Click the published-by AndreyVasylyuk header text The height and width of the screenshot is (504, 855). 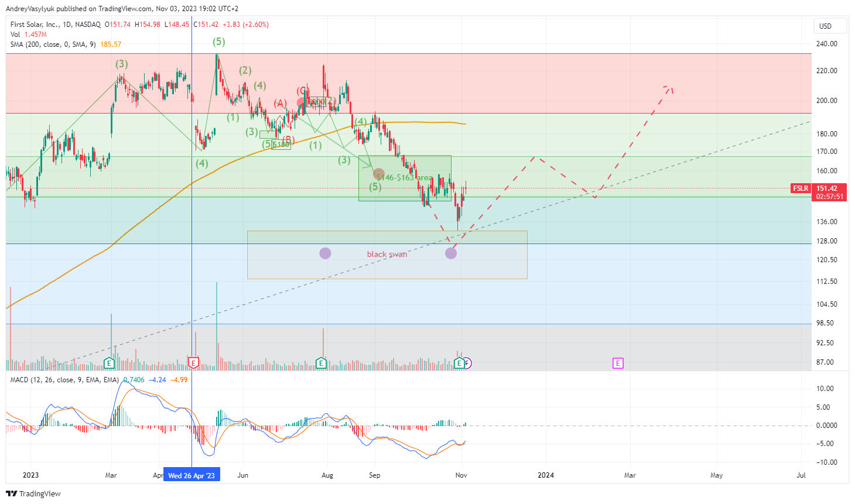click(122, 9)
